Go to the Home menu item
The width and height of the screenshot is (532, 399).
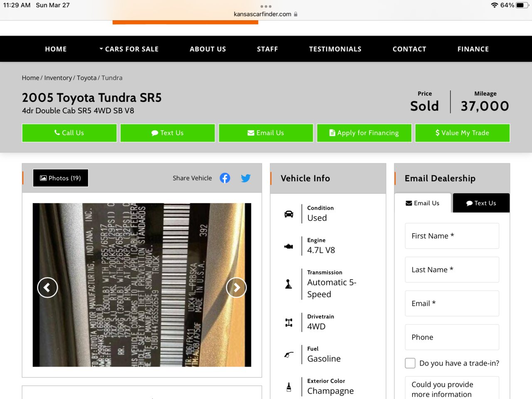pyautogui.click(x=56, y=49)
